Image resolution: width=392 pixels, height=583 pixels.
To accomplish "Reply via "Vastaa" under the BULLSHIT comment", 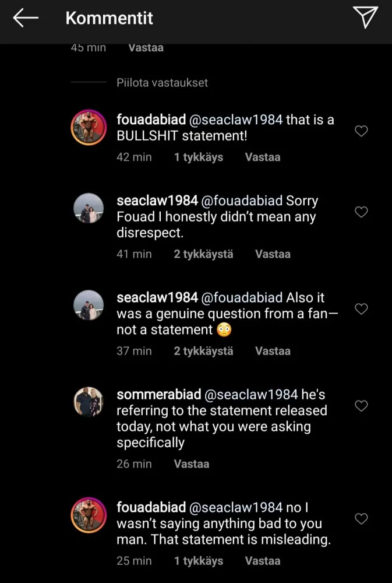I will click(x=263, y=157).
